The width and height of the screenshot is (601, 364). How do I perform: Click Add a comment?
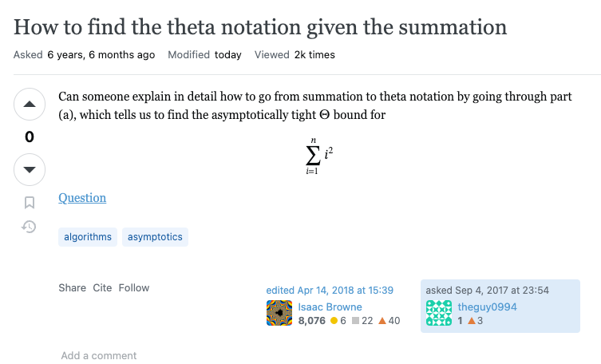point(99,355)
